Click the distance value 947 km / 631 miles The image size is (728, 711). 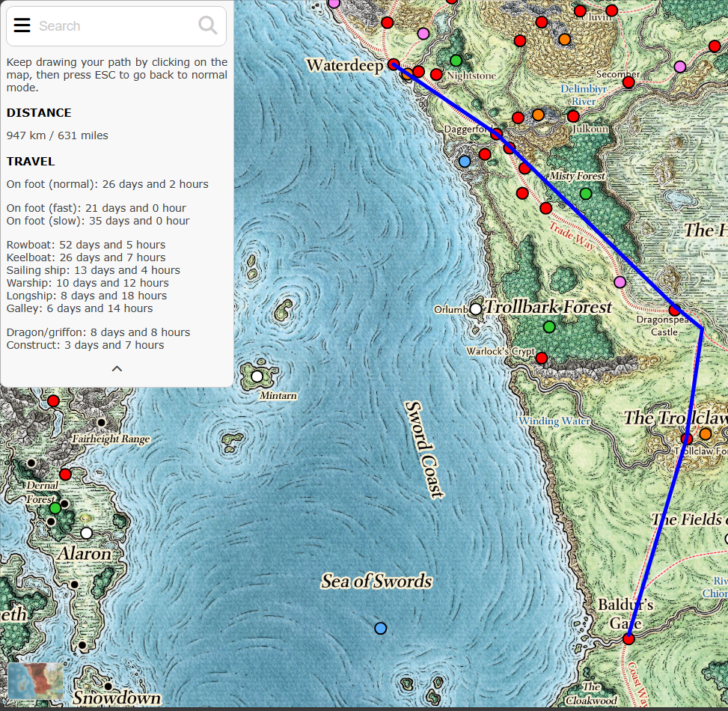(57, 135)
